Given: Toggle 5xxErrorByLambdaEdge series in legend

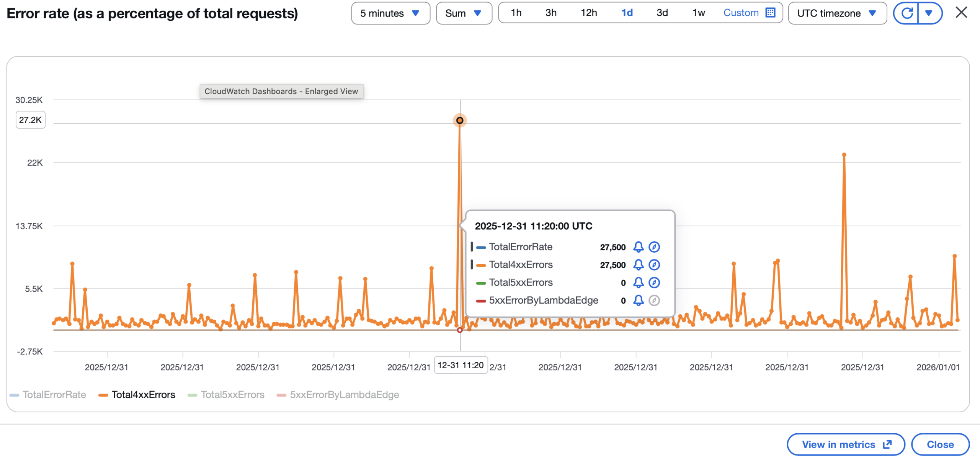Looking at the screenshot, I should tap(344, 395).
